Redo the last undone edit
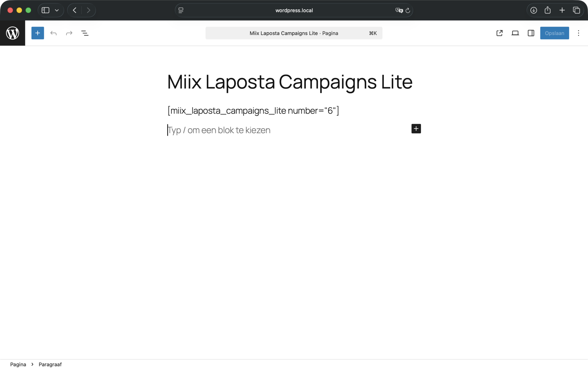The width and height of the screenshot is (588, 369). point(69,33)
